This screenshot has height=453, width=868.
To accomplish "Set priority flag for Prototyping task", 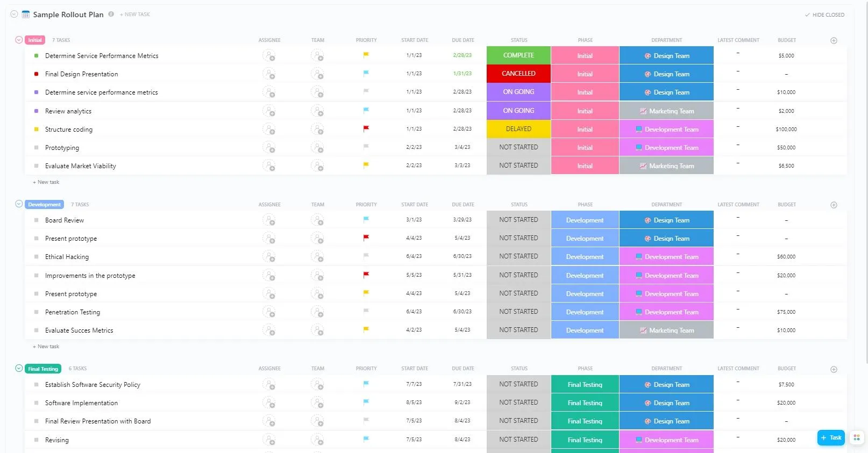I will [366, 147].
